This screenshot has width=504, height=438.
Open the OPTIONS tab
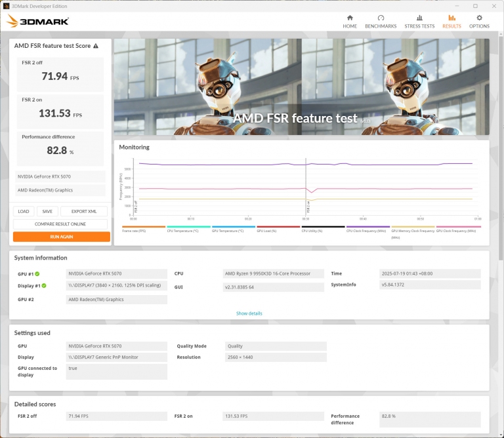click(x=479, y=22)
